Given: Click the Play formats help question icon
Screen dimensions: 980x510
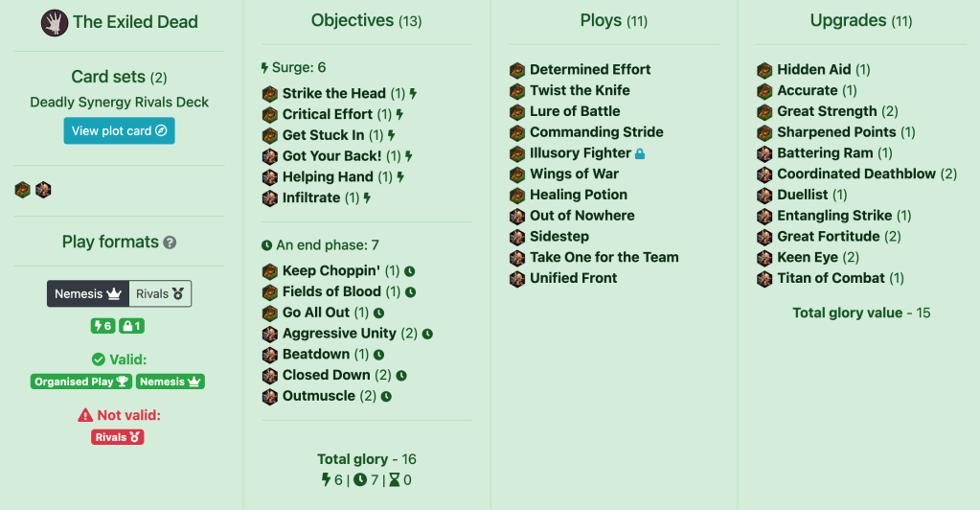Looking at the screenshot, I should (x=170, y=243).
